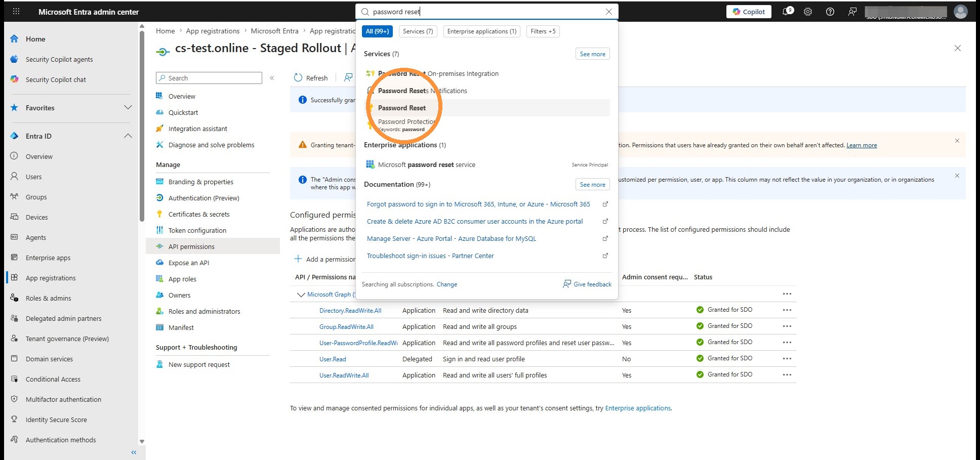Open Devices in left navigation

[37, 217]
